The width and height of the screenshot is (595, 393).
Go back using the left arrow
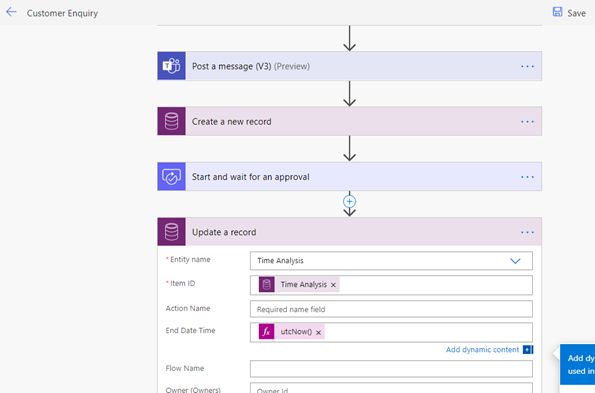[11, 12]
